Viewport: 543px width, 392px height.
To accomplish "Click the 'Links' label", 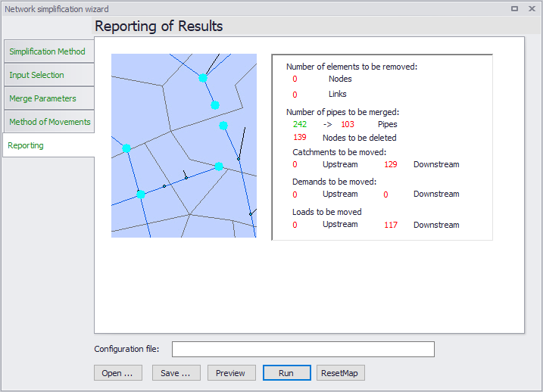I will [337, 94].
